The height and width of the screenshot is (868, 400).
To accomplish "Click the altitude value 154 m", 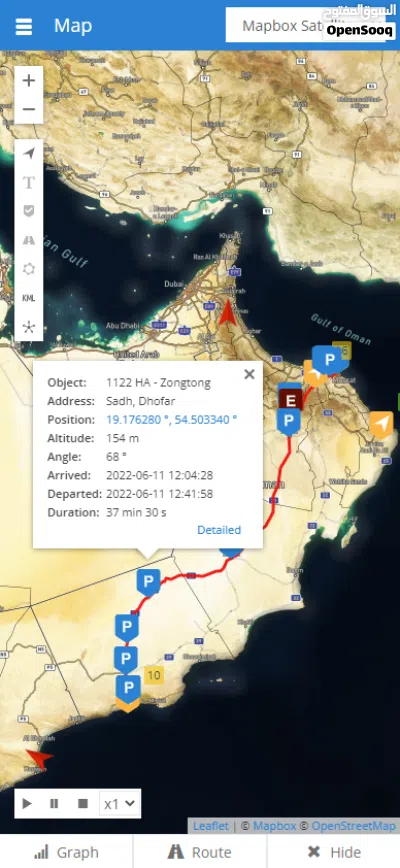I will click(x=122, y=438).
